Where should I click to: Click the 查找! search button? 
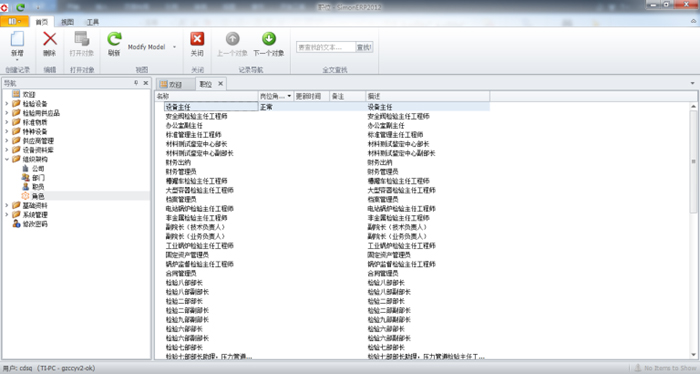364,47
